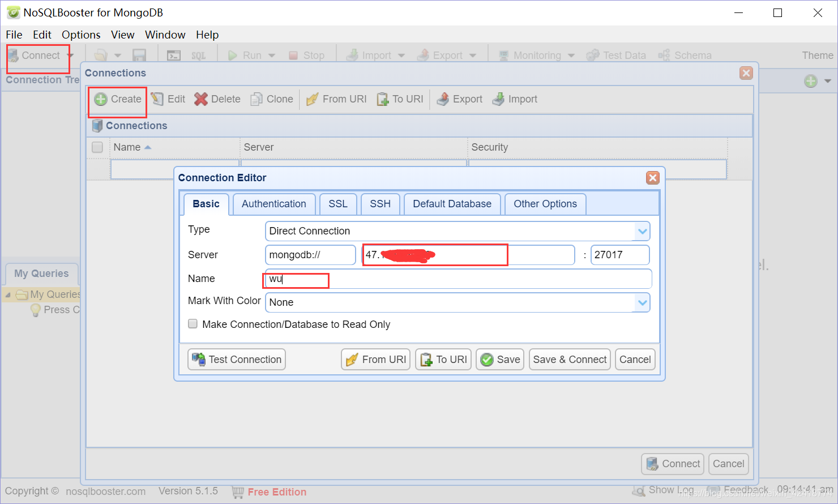Open the View menu
The height and width of the screenshot is (504, 838).
[123, 35]
